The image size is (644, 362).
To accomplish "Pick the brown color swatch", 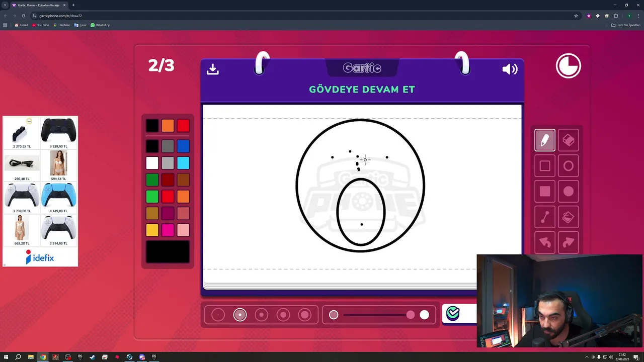I will [183, 179].
